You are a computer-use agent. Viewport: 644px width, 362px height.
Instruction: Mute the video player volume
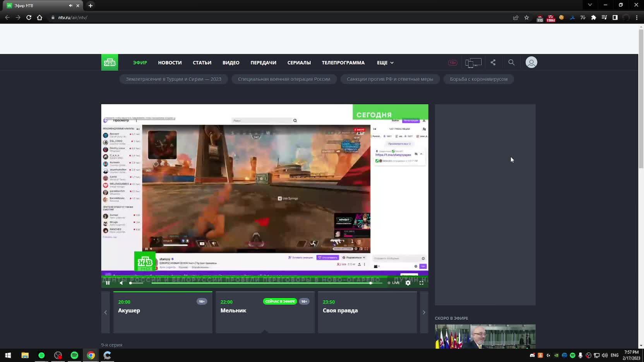(121, 283)
